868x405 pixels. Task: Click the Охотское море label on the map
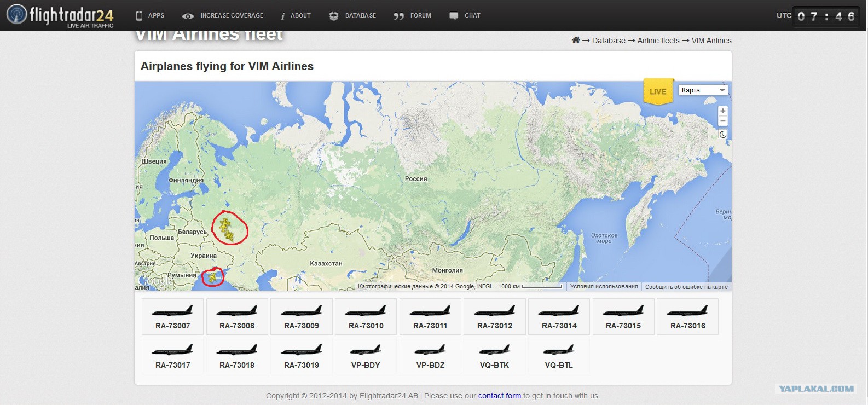pyautogui.click(x=604, y=238)
